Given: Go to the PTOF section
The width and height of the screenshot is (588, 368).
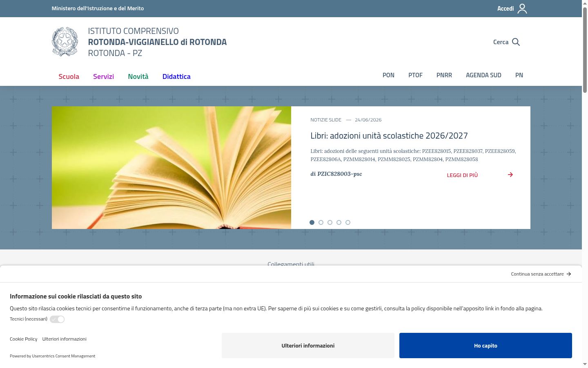Looking at the screenshot, I should [x=415, y=75].
